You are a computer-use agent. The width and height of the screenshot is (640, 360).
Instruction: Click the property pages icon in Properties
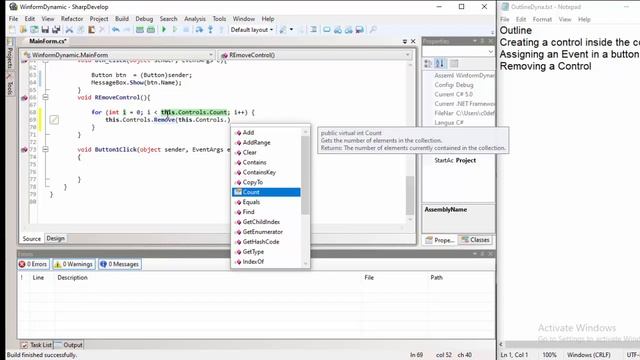point(454,63)
